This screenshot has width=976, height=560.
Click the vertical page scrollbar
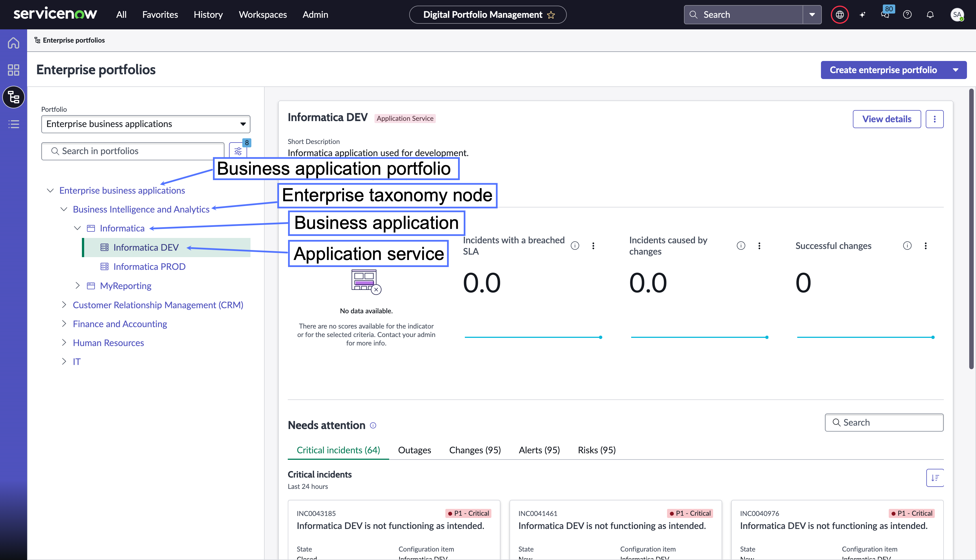click(x=971, y=229)
